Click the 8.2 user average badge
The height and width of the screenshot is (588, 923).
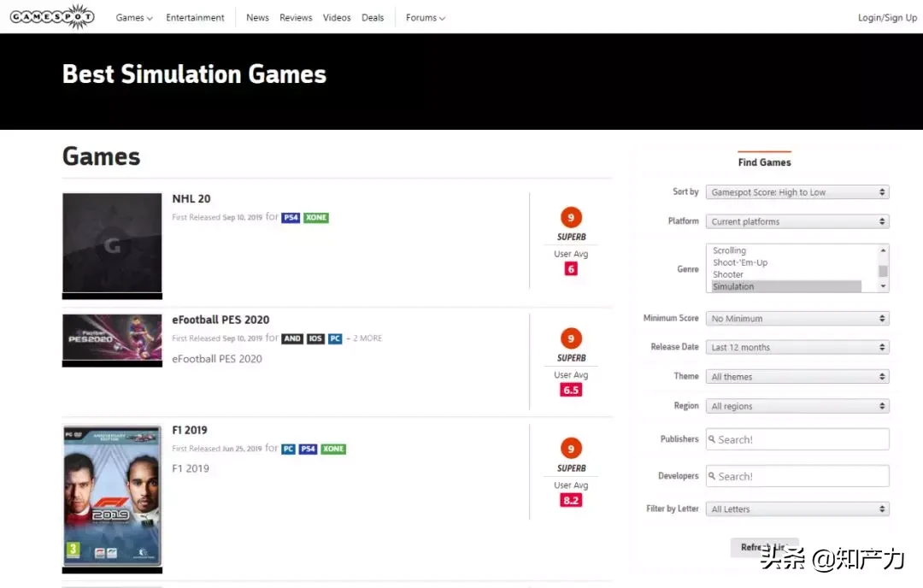pos(571,500)
